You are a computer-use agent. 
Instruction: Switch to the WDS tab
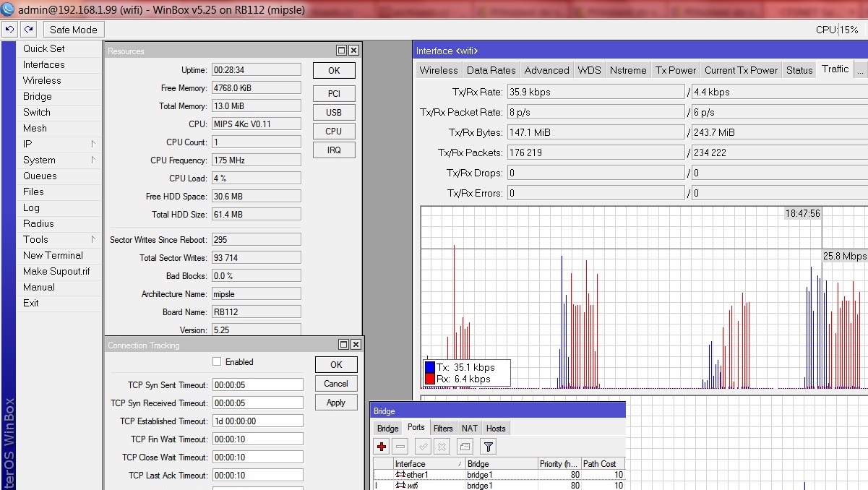[x=589, y=70]
